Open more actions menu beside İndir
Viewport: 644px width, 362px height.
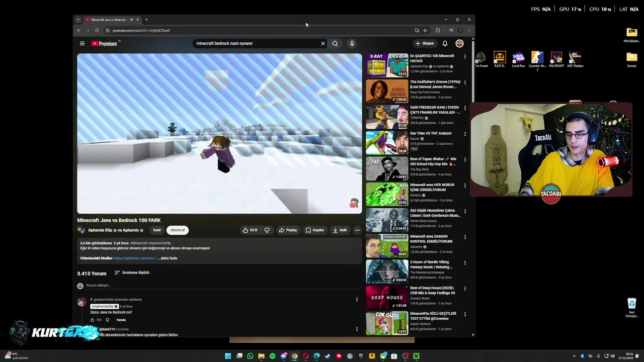[357, 230]
